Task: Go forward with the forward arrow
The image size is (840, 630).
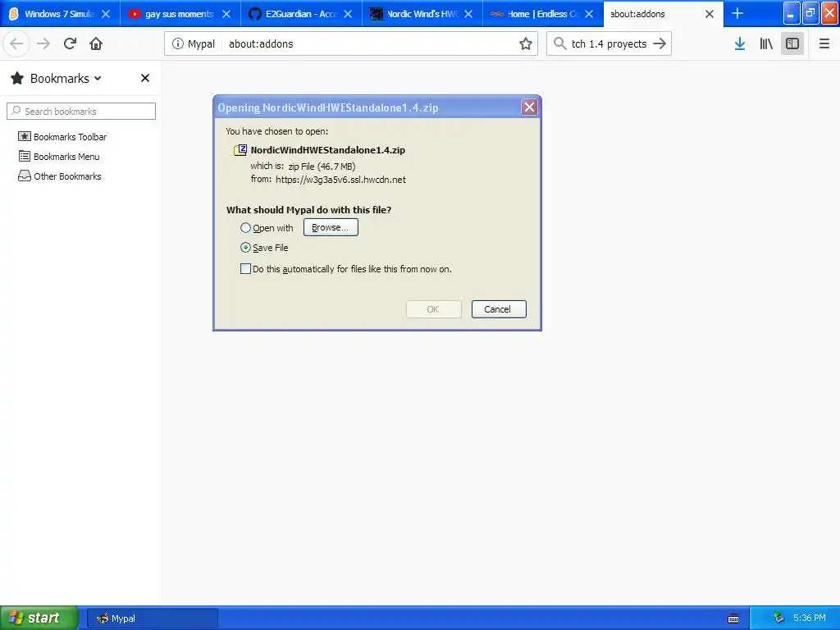Action: (x=43, y=44)
